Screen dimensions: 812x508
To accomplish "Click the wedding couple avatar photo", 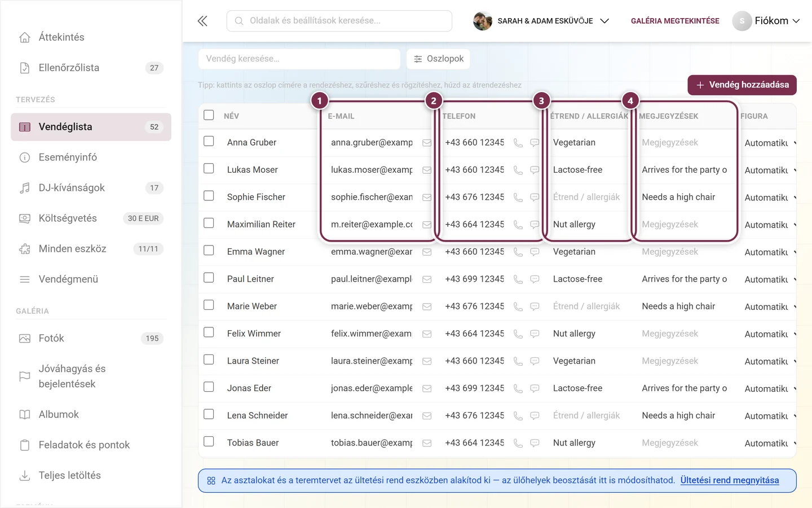I will (483, 21).
